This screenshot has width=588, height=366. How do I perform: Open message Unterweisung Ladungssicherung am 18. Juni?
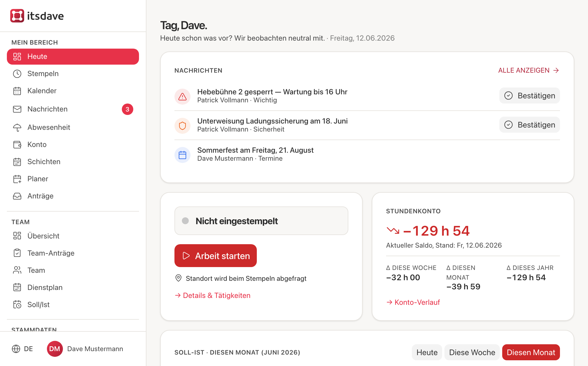click(273, 121)
